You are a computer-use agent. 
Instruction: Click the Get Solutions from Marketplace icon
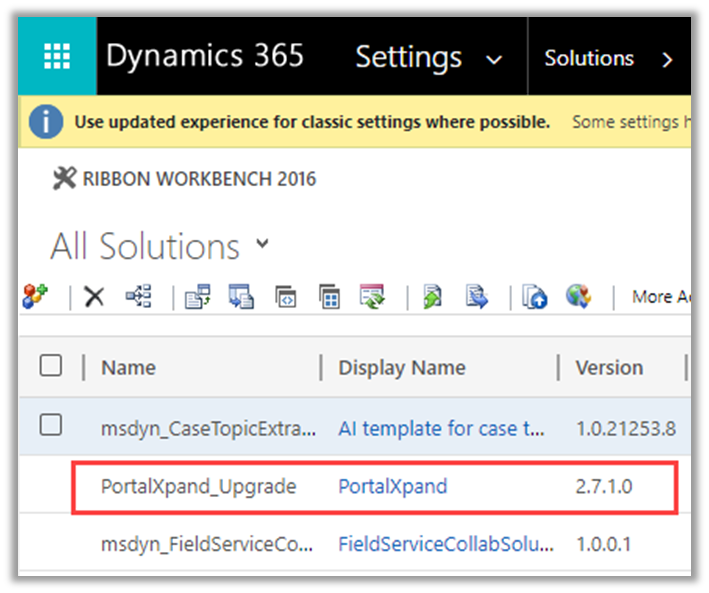tap(578, 296)
